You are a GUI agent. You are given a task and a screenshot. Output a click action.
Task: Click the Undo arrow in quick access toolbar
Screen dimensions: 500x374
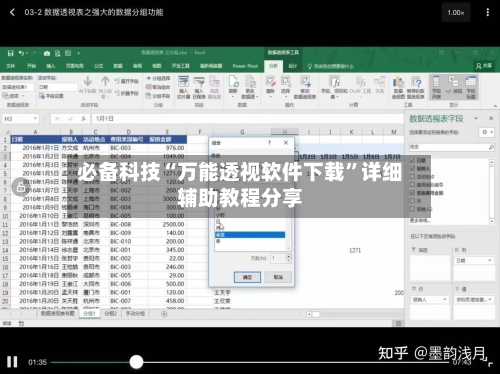[22, 53]
